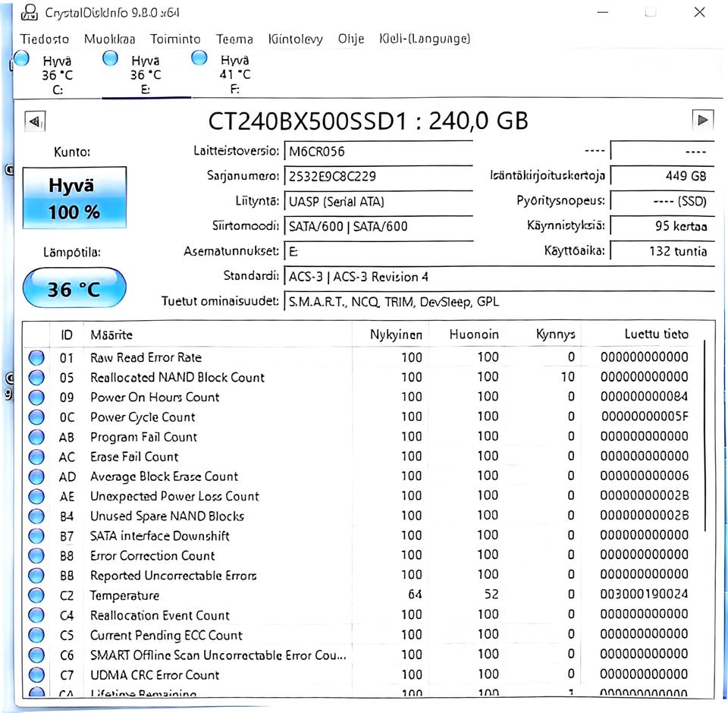Open the Kiintolevy menu
Image resolution: width=728 pixels, height=713 pixels.
coord(295,39)
